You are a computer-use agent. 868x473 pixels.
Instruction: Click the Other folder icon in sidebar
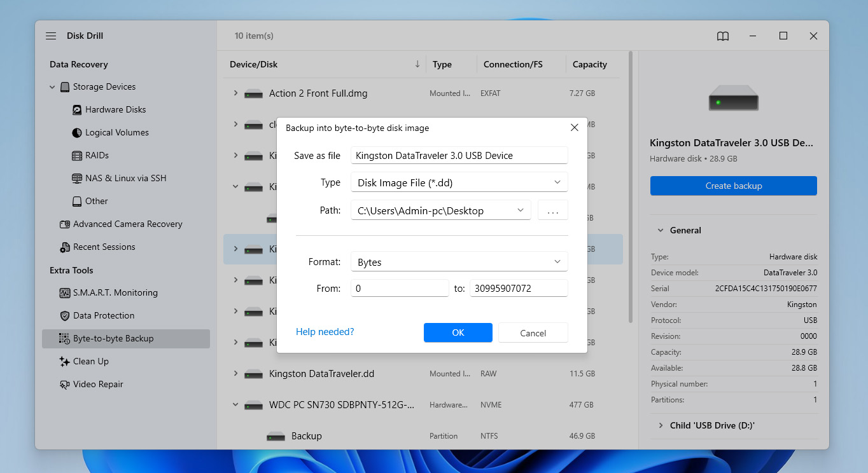tap(77, 202)
